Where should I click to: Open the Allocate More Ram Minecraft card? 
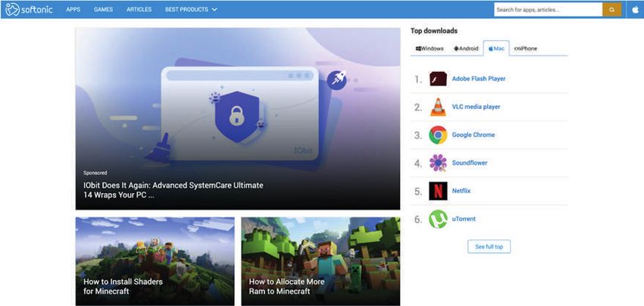320,261
